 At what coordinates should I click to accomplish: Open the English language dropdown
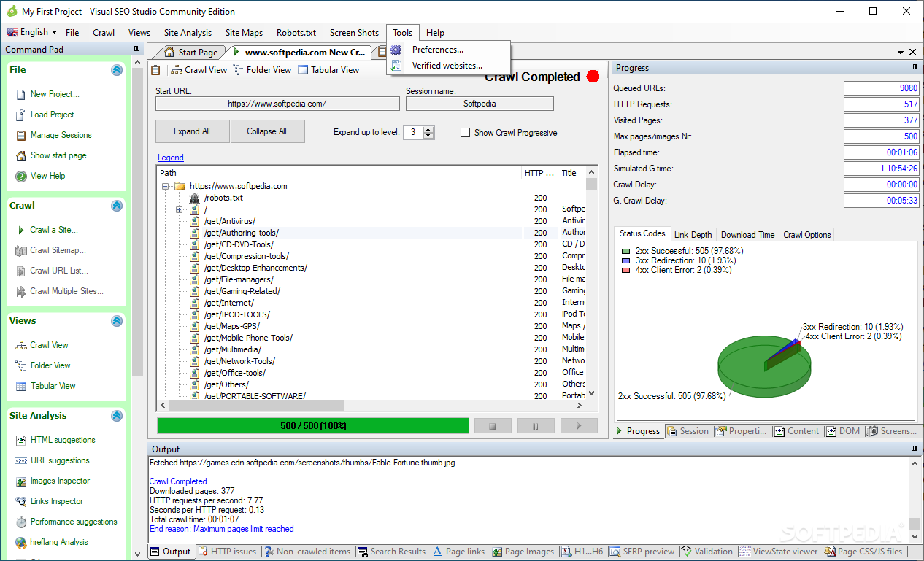coord(33,32)
